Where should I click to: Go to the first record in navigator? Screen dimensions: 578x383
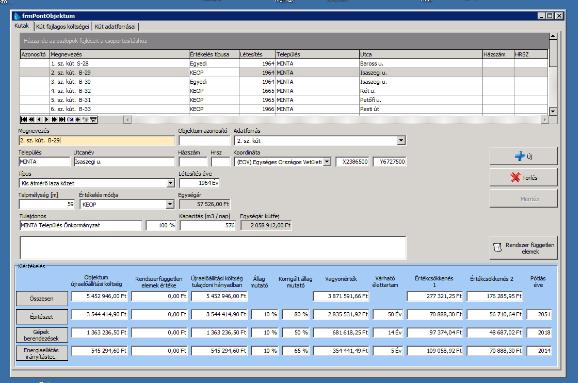(x=24, y=119)
